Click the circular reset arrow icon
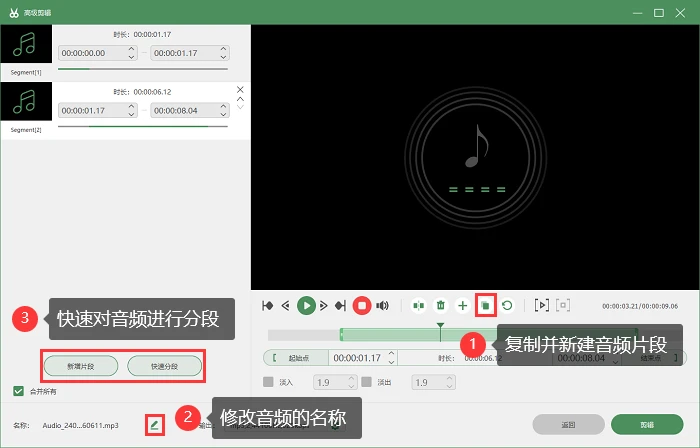The image size is (700, 448). coord(507,306)
